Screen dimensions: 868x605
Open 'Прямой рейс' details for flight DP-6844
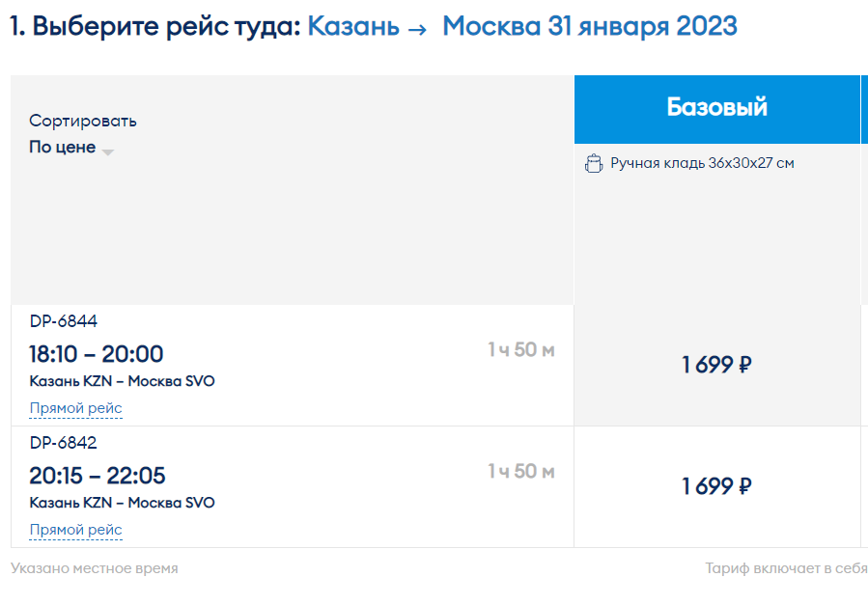pyautogui.click(x=76, y=408)
